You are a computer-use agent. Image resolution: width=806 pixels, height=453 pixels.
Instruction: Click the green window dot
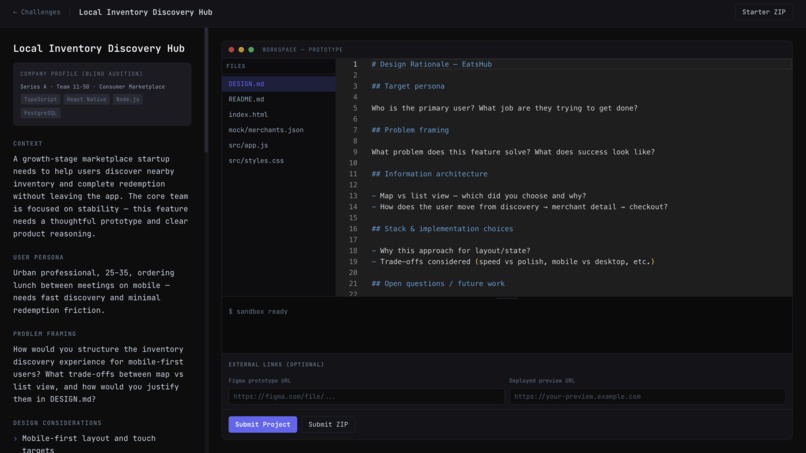[x=251, y=50]
